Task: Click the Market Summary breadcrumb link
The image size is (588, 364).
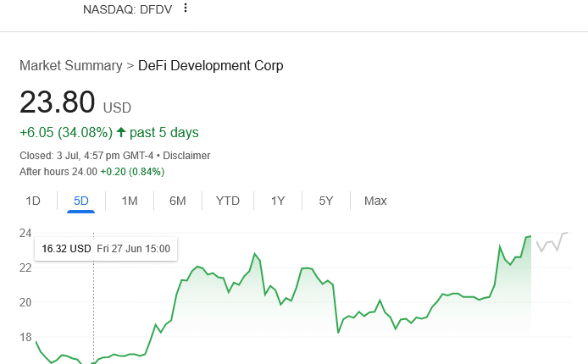Action: 70,65
